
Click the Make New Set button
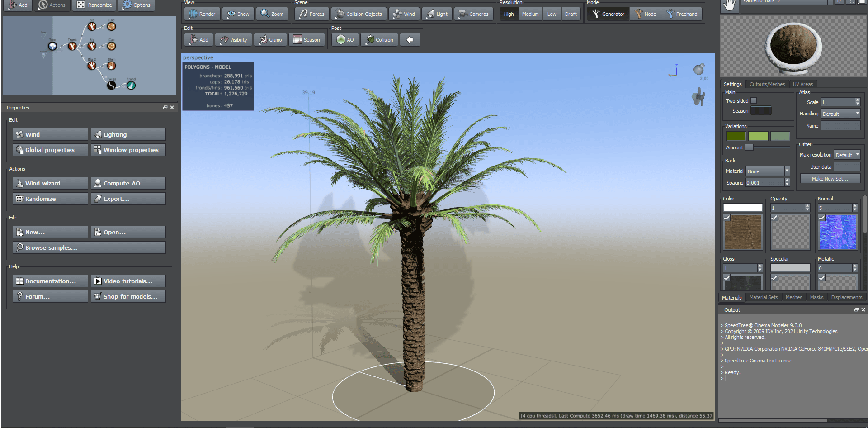click(x=830, y=179)
